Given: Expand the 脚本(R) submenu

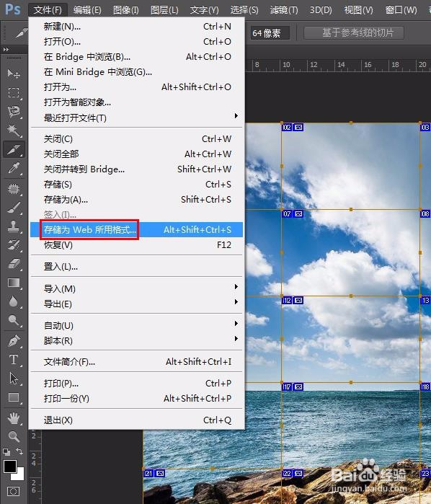Looking at the screenshot, I should pos(137,340).
